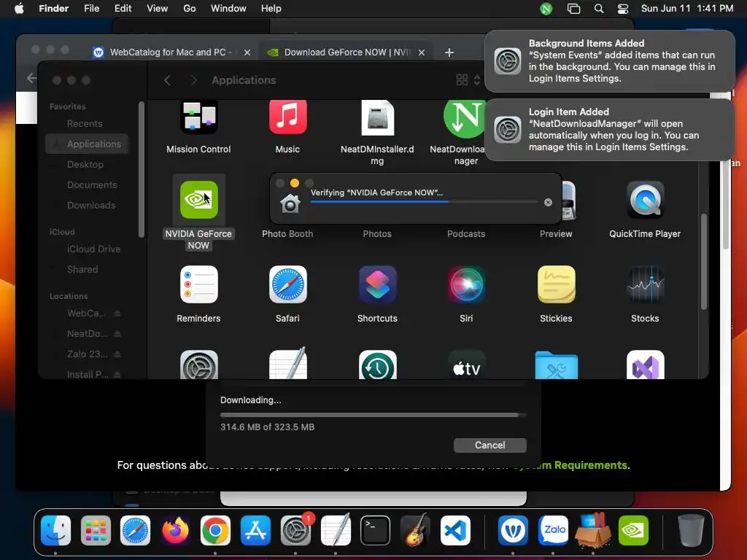The image size is (747, 560).
Task: Click the Finder window vertical scrollbar
Action: [704, 262]
